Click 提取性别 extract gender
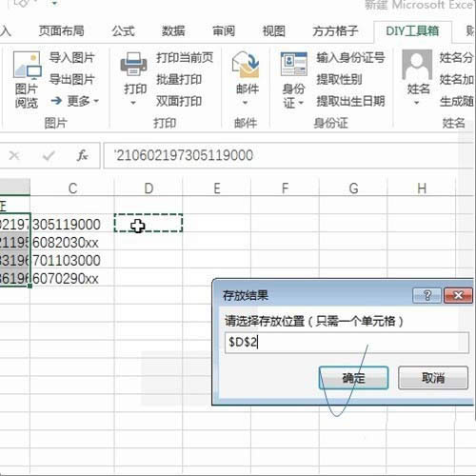Image resolution: width=476 pixels, height=476 pixels. tap(339, 79)
